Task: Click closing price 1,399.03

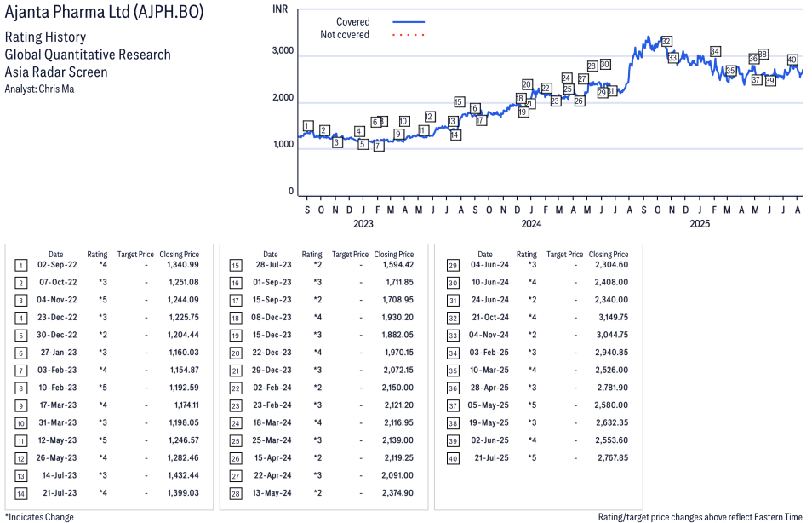Action: tap(183, 493)
